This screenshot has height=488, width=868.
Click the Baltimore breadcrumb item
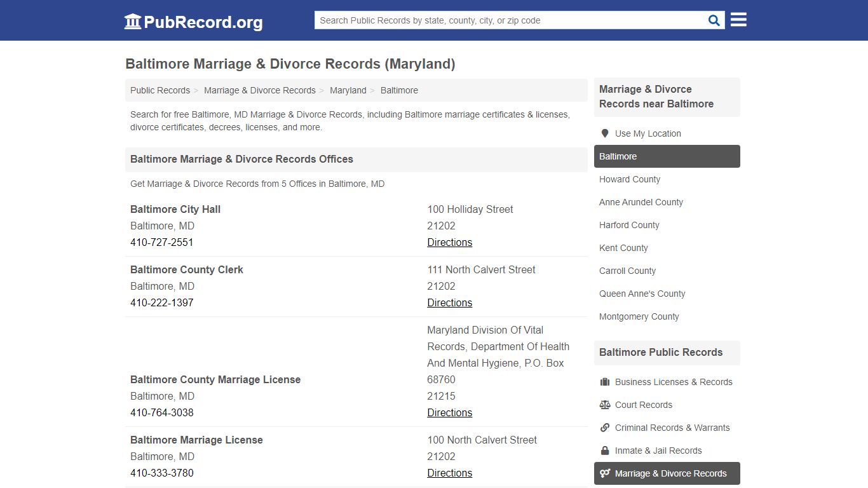[399, 90]
